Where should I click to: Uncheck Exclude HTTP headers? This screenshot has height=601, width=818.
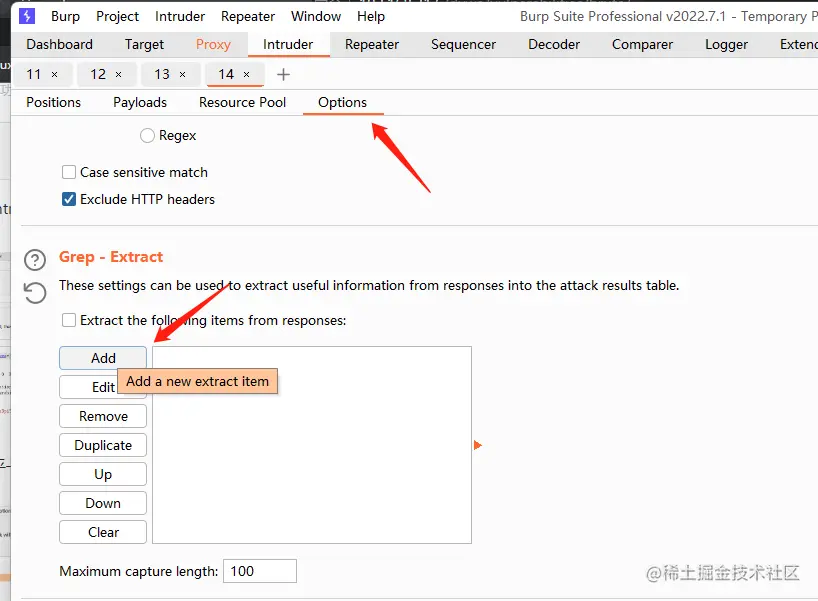pyautogui.click(x=69, y=199)
